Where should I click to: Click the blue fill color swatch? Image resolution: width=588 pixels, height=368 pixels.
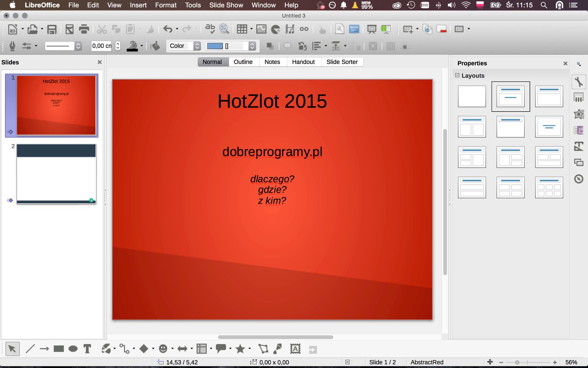(x=215, y=46)
